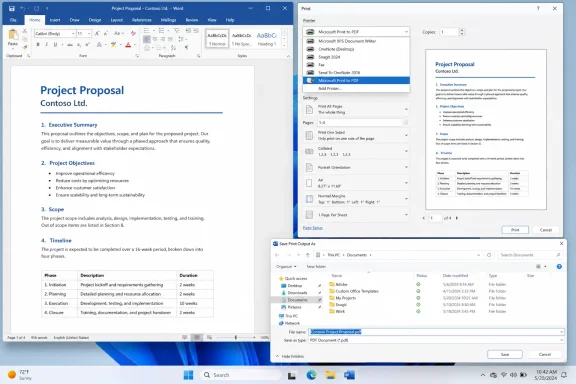This screenshot has width=576, height=384.
Task: Click the Windows Start button on the taskbar
Action: pos(188,375)
